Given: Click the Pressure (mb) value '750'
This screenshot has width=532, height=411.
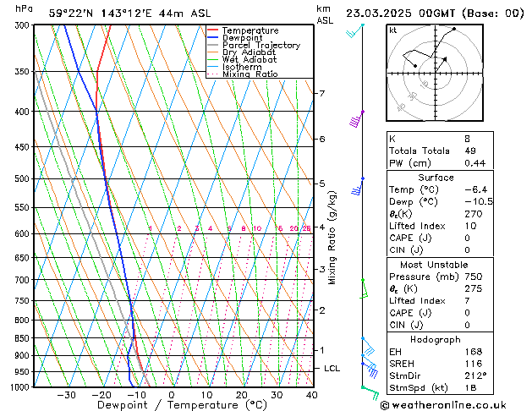Looking at the screenshot, I should coord(474,277).
